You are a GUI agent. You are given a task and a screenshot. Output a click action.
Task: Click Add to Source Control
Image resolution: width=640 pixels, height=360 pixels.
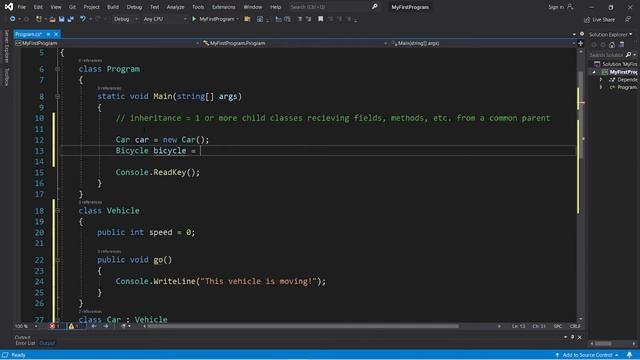pos(587,355)
